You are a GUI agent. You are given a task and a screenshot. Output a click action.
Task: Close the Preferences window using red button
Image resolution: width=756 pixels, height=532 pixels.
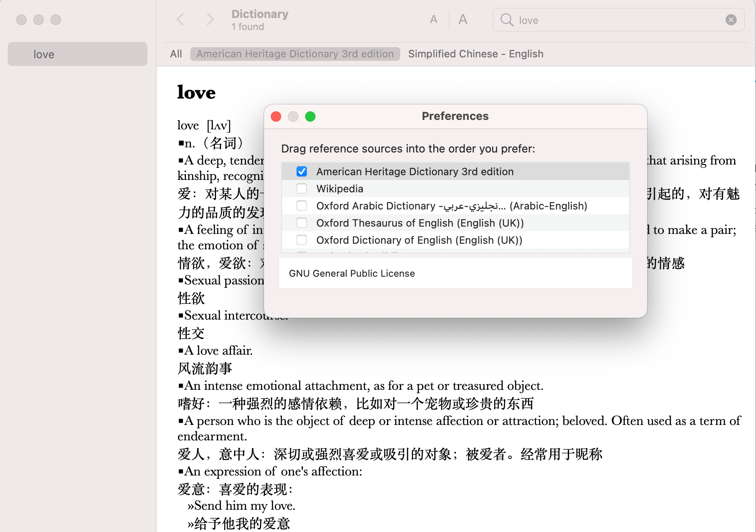pos(276,117)
